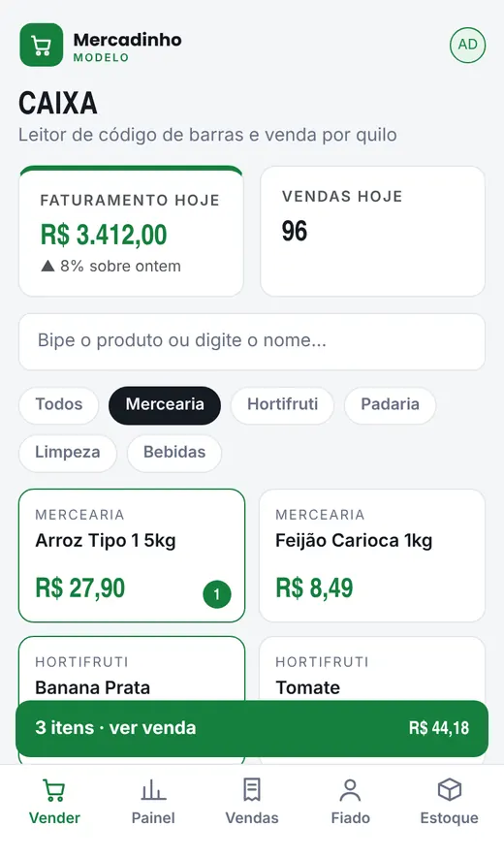Select the Padaria category chip
This screenshot has width=504, height=858.
click(x=391, y=405)
